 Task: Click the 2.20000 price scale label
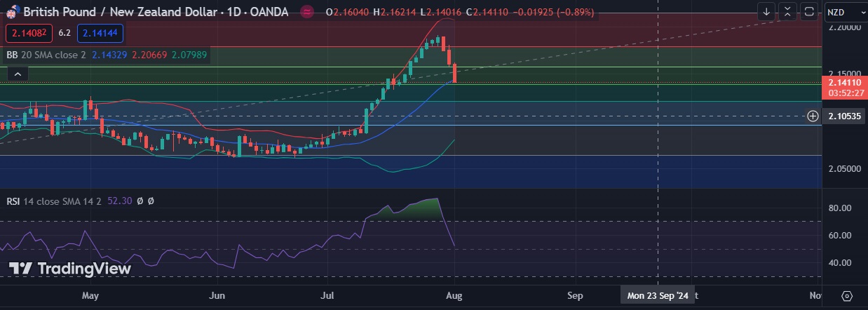(845, 27)
